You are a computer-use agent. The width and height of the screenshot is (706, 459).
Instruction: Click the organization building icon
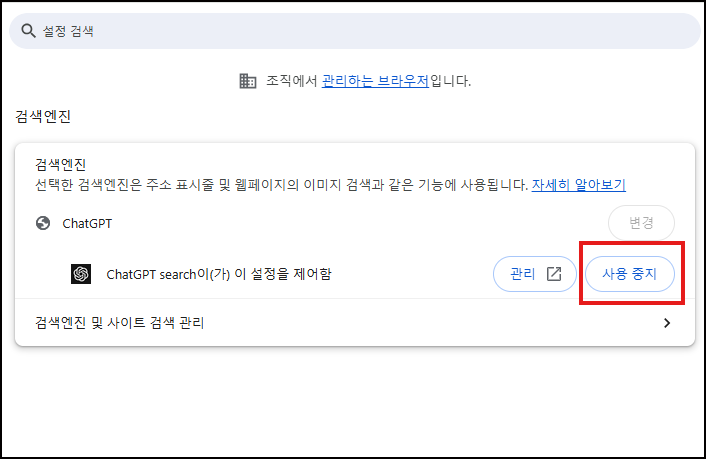pos(248,81)
